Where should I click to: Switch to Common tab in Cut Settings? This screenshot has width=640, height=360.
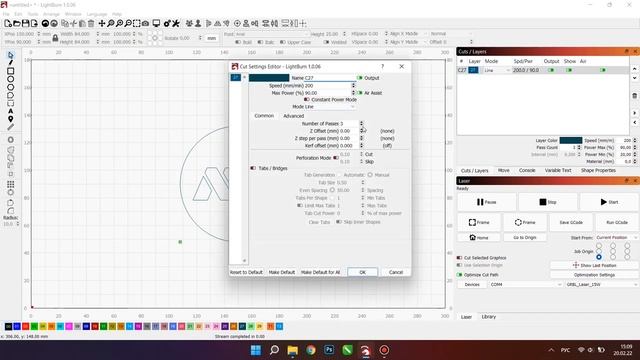[x=264, y=116]
